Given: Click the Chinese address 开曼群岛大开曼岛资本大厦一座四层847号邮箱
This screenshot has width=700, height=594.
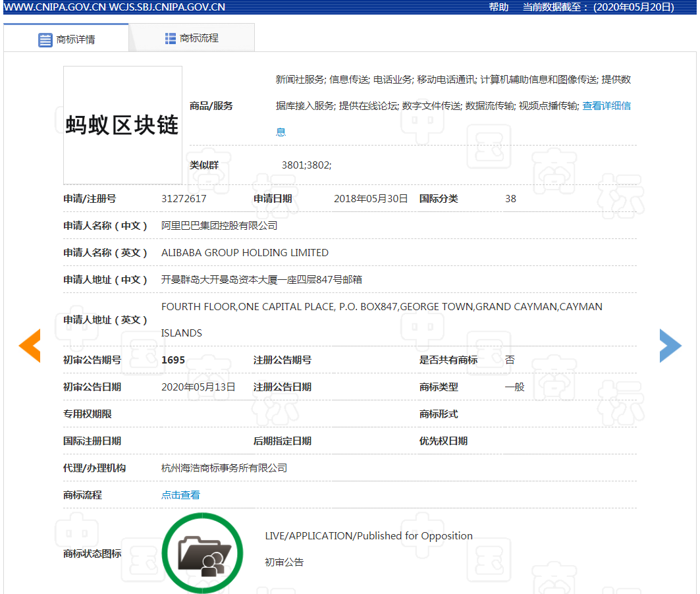Looking at the screenshot, I should click(x=261, y=280).
